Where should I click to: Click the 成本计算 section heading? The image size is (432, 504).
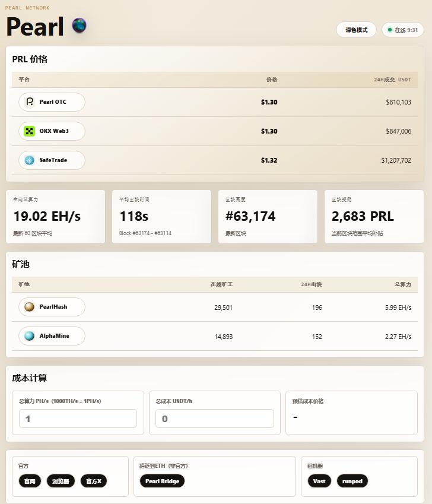(x=30, y=378)
